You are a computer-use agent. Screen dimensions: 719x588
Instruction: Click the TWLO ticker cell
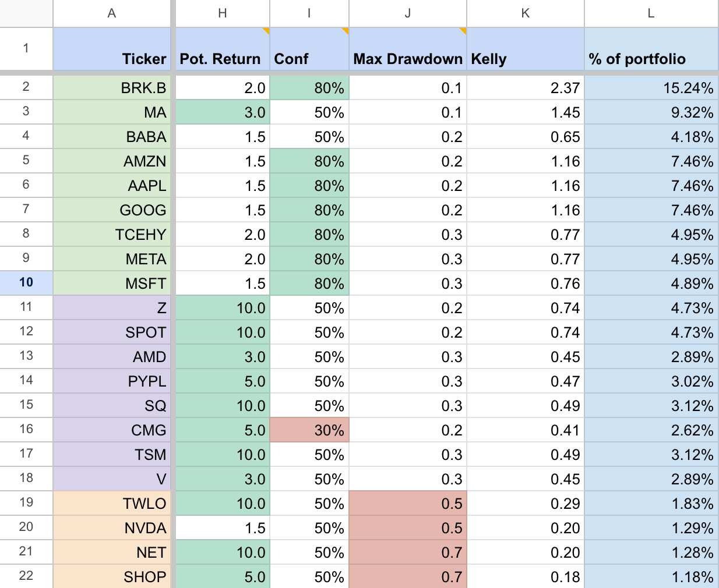[x=112, y=504]
